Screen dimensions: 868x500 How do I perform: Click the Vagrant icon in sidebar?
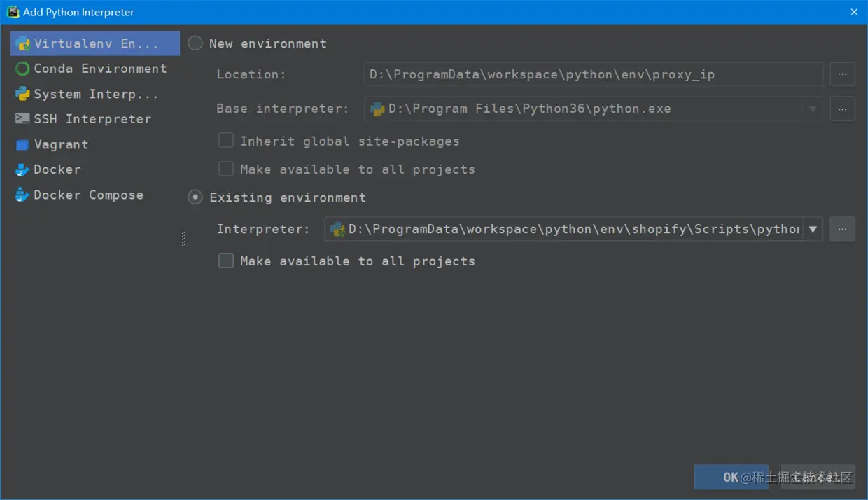(22, 144)
